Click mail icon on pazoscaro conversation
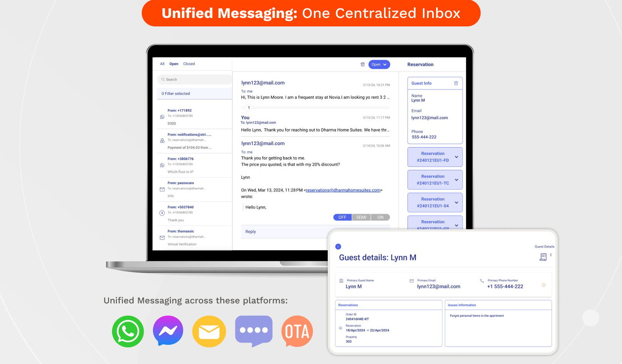Viewport: 622px width, 364px height. 162,190
